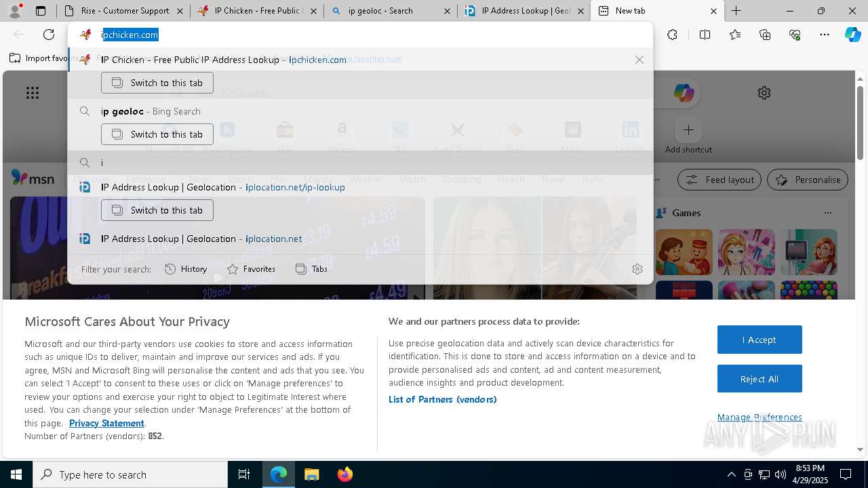Open Games card more options

tap(827, 213)
